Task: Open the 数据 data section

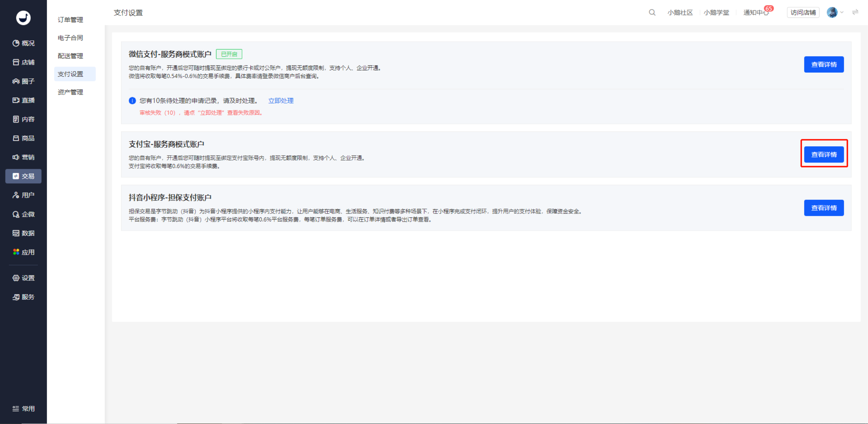Action: tap(23, 233)
